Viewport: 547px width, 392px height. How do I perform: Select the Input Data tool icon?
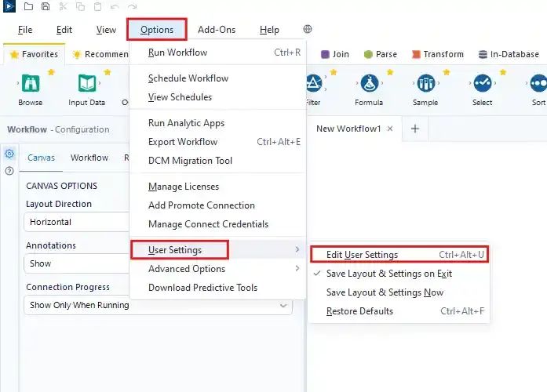86,84
